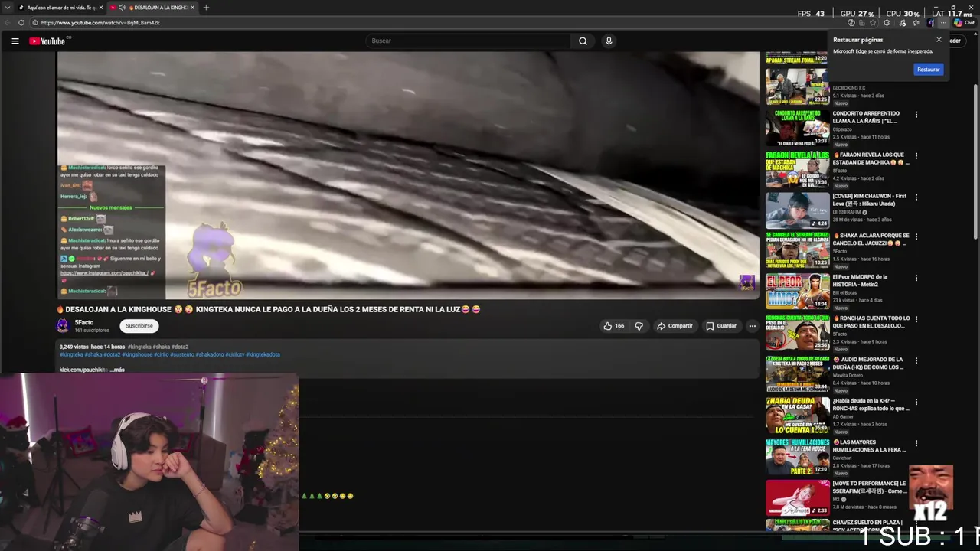The image size is (980, 551).
Task: Open KIM CHAEWON First Love thumbnail
Action: tap(797, 210)
